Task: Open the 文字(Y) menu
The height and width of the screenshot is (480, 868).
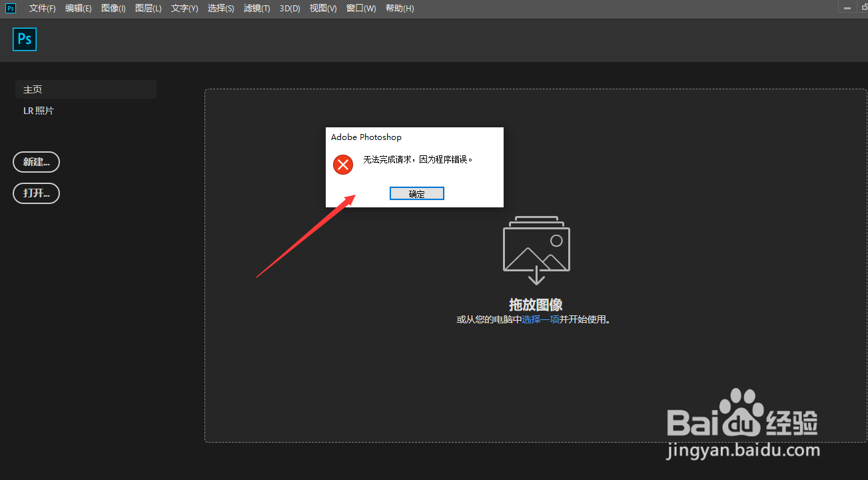Action: point(185,8)
